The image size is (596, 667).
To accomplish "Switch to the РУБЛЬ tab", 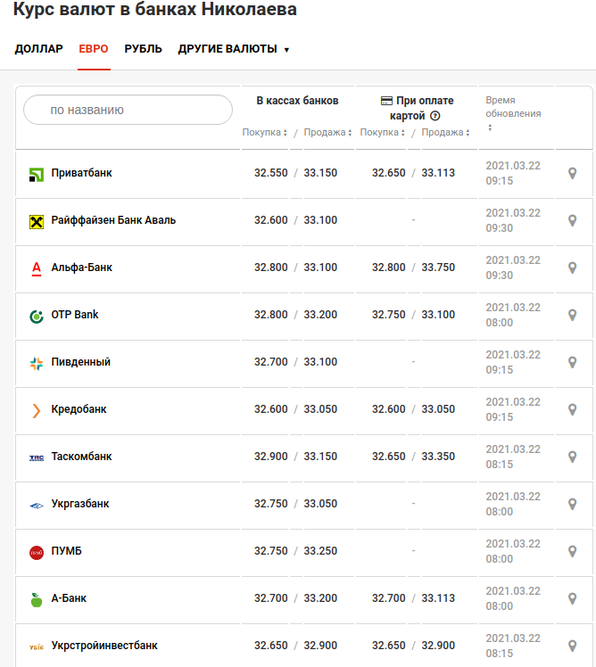I will 143,49.
